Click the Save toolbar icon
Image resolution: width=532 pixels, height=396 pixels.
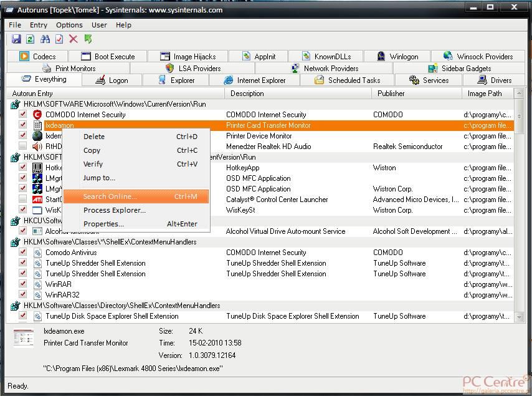pos(16,39)
